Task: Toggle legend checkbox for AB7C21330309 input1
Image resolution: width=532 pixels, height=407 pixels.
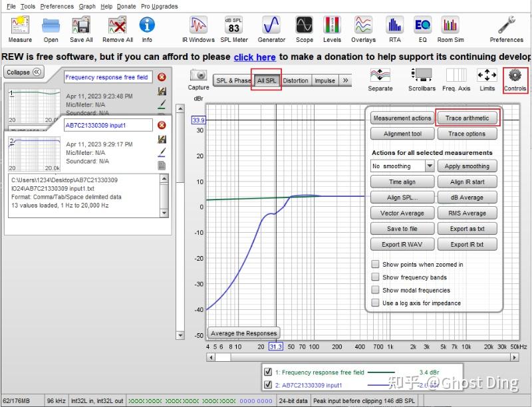Action: (x=268, y=384)
